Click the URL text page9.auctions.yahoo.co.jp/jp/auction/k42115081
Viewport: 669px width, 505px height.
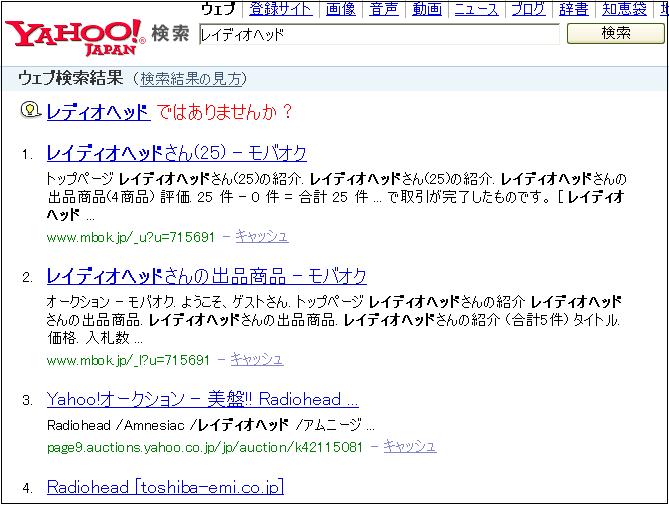pos(204,447)
